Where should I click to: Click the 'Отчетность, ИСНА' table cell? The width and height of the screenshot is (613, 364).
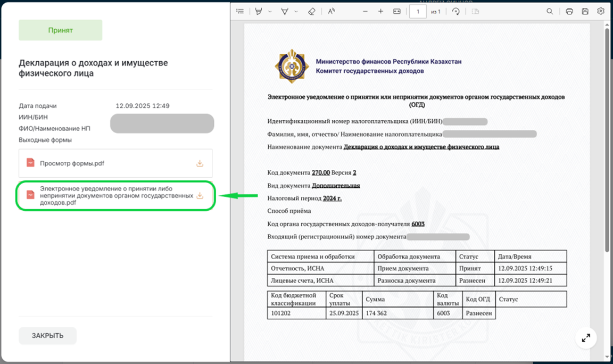click(320, 268)
